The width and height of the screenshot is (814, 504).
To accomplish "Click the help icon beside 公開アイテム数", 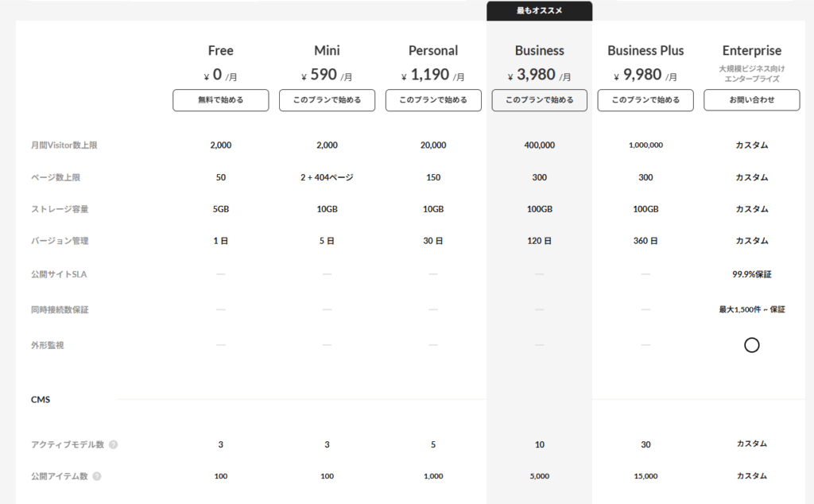I will 97,476.
